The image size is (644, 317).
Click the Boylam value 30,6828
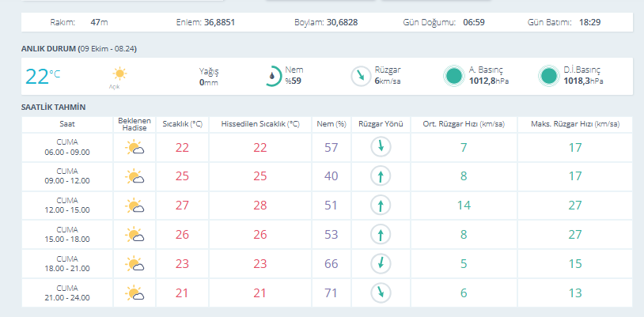click(x=342, y=22)
